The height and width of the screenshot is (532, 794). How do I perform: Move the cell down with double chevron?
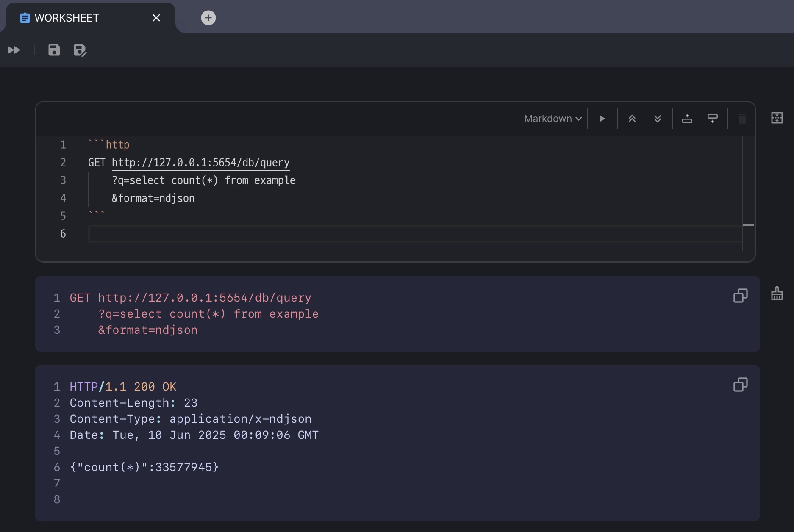[x=657, y=119]
